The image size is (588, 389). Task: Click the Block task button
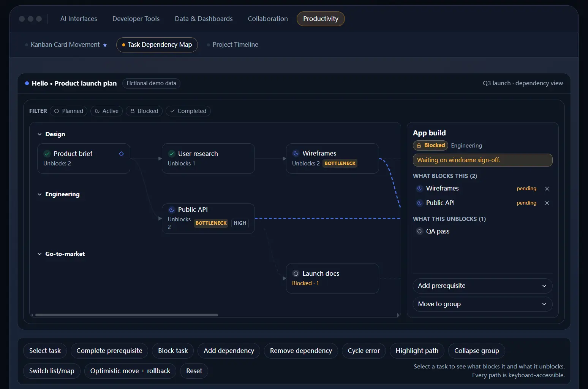(x=173, y=351)
